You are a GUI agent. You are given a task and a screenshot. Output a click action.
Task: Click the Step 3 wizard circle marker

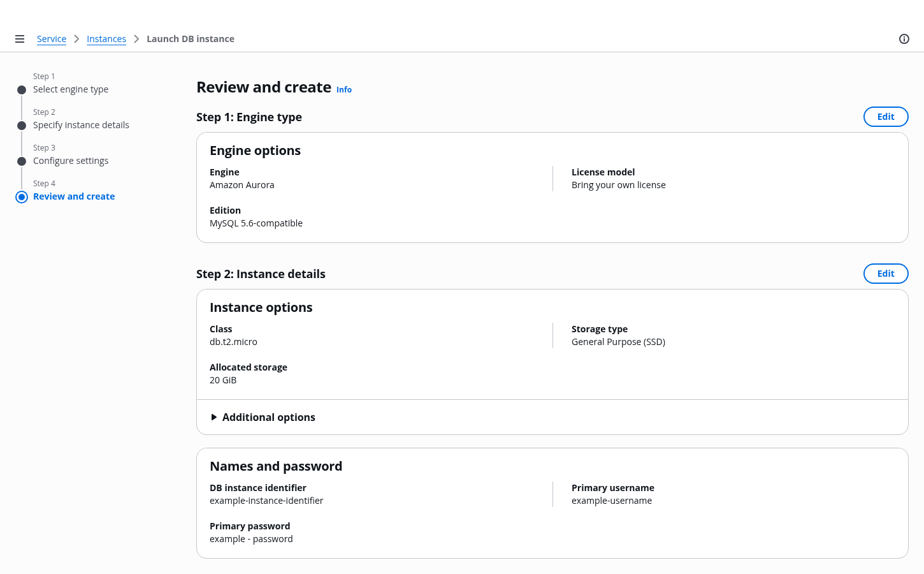click(x=22, y=161)
